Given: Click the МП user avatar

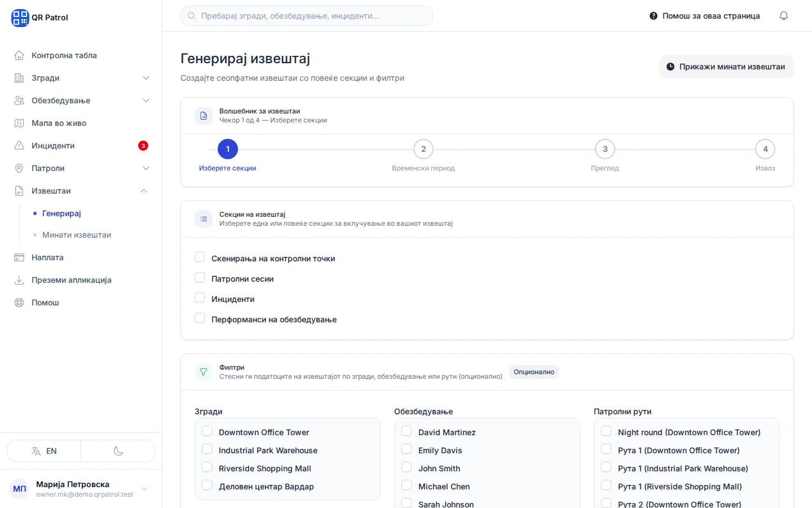Looking at the screenshot, I should [x=20, y=489].
